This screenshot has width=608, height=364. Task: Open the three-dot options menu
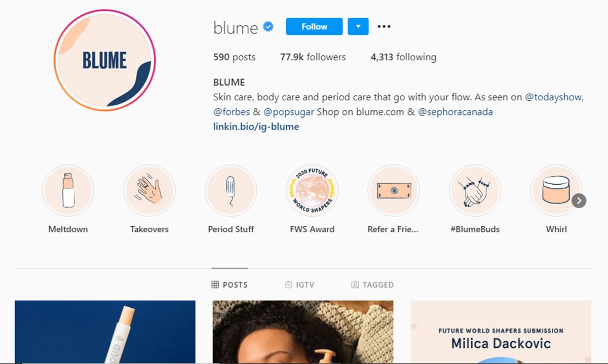(384, 26)
